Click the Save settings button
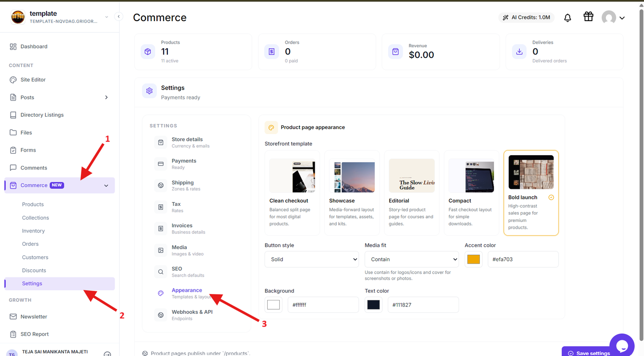644x356 pixels. (x=589, y=352)
